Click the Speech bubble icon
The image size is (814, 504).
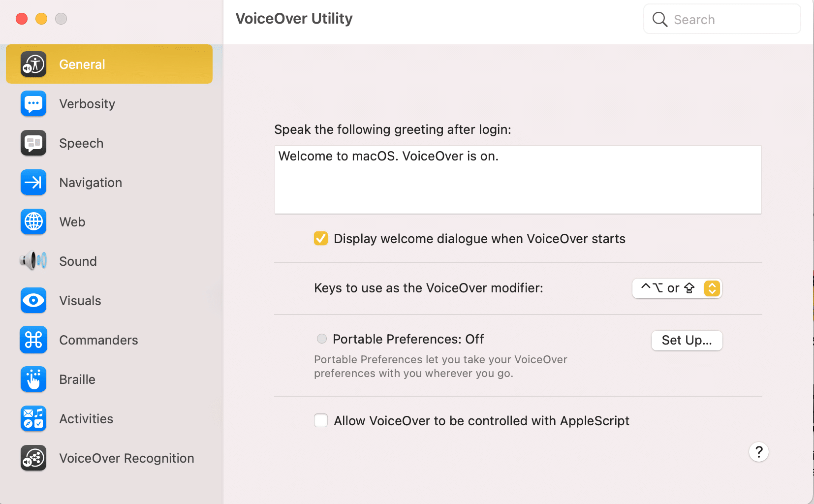(x=32, y=143)
